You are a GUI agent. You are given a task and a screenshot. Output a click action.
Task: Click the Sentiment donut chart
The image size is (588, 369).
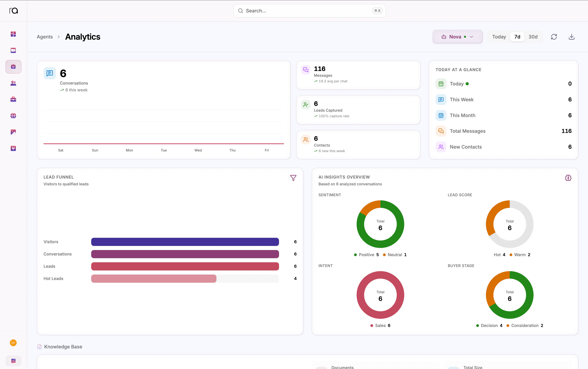click(x=380, y=224)
